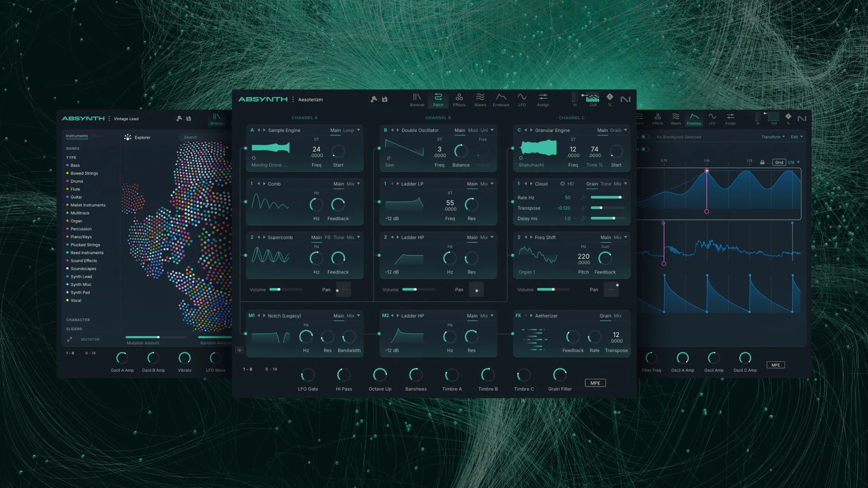The height and width of the screenshot is (488, 868).
Task: Open the Effects page in the Aesoterizm window
Action: click(x=459, y=100)
